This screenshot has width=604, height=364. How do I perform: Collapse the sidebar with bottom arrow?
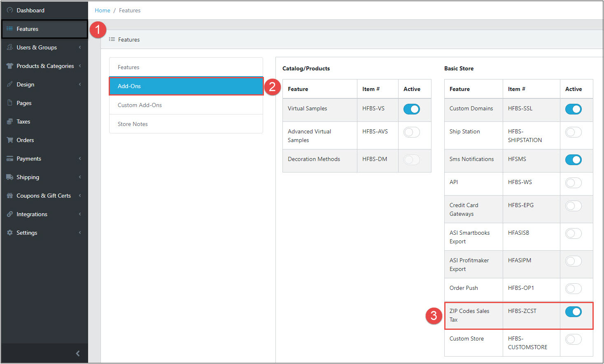(x=78, y=353)
